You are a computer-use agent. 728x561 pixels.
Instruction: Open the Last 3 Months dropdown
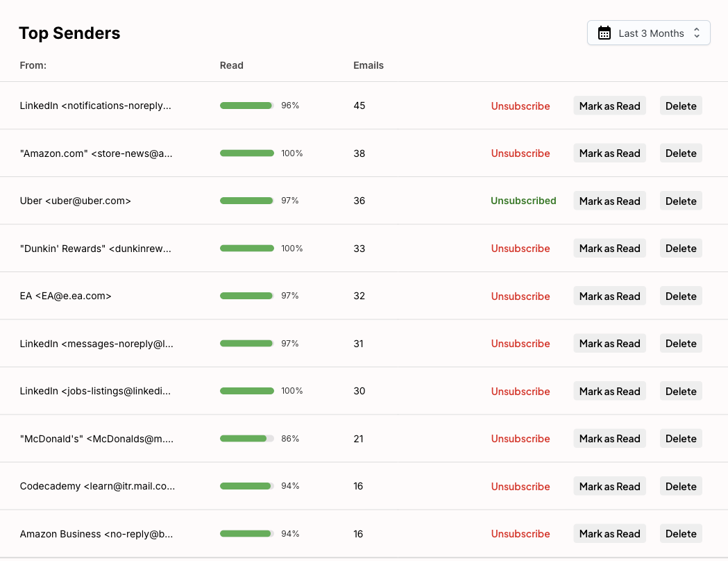(x=649, y=33)
